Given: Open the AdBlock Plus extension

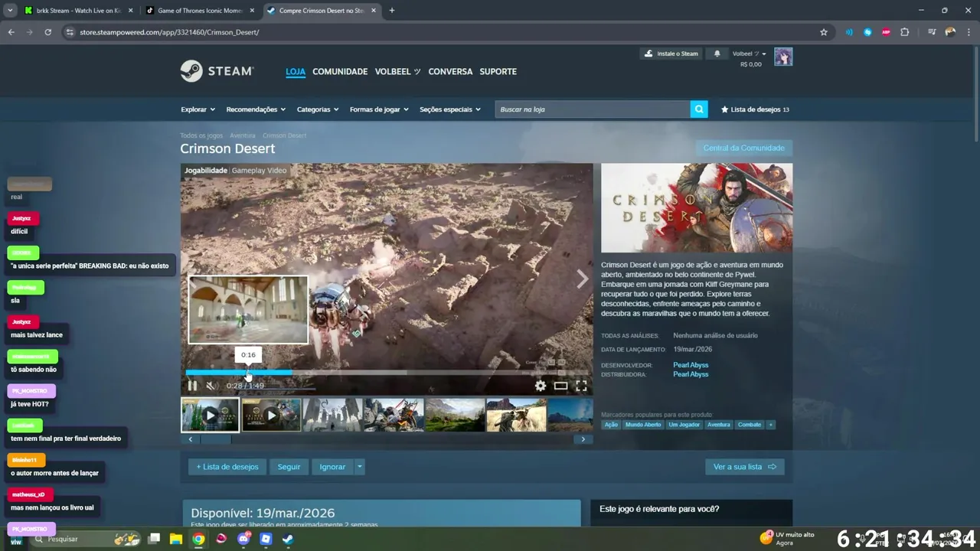Looking at the screenshot, I should coord(886,32).
